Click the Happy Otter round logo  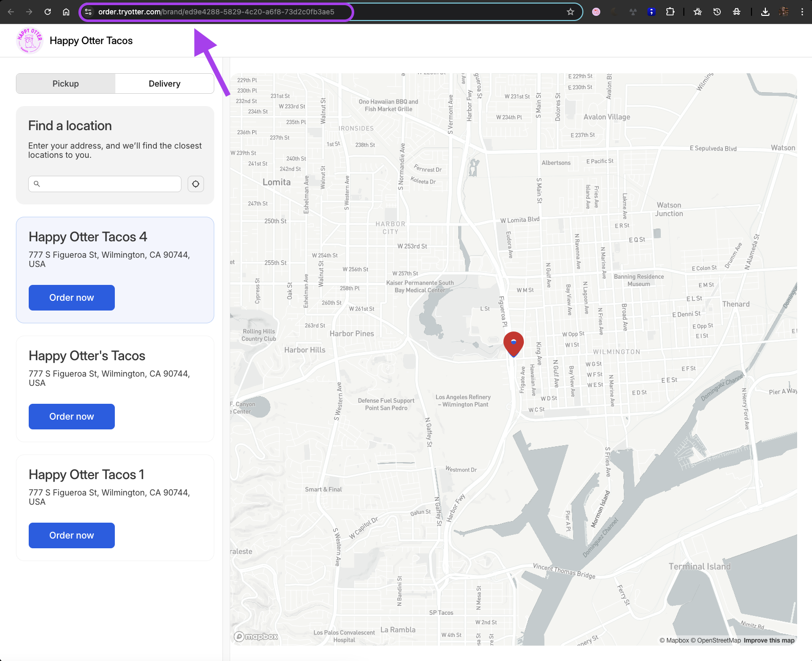point(30,40)
